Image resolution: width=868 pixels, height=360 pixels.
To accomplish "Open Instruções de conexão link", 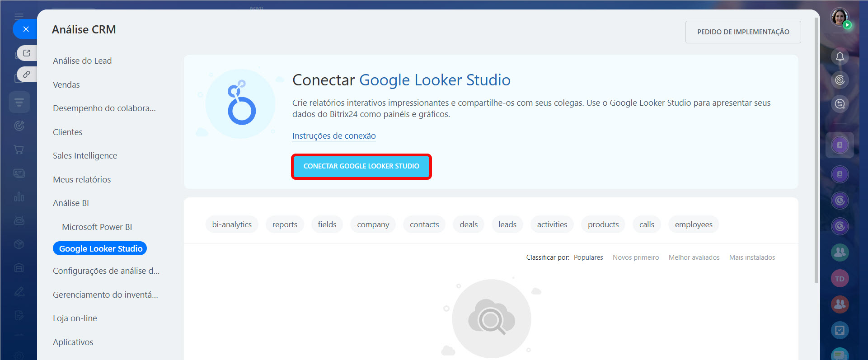I will [x=333, y=136].
